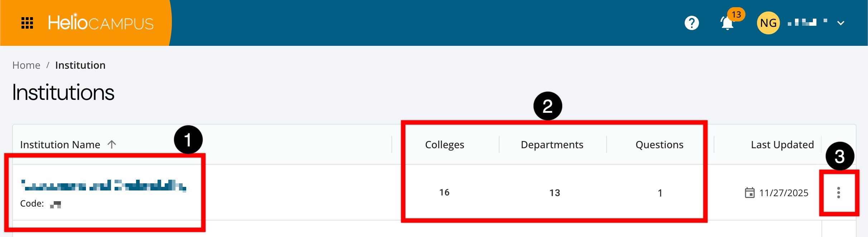
Task: Sort by the Institution Name column header
Action: 60,145
